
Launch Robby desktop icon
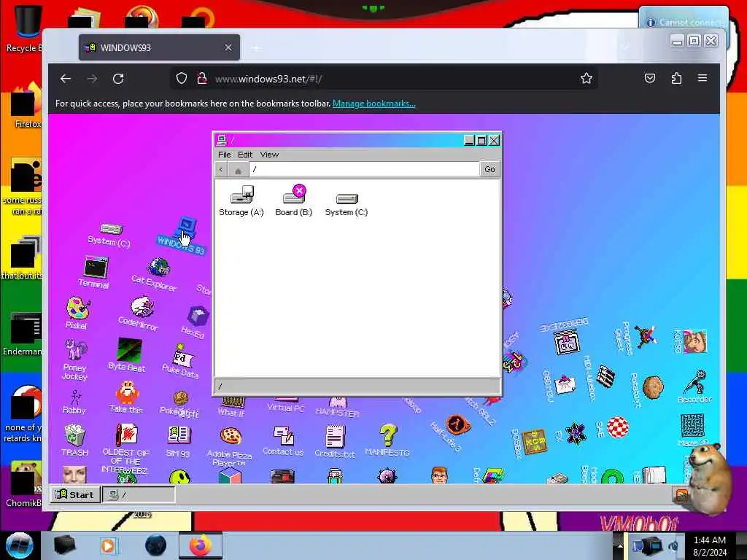(74, 402)
